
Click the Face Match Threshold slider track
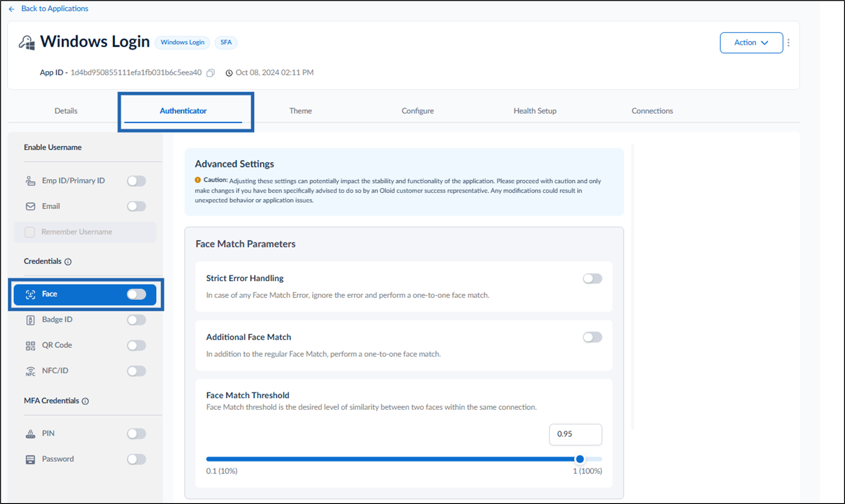point(404,459)
